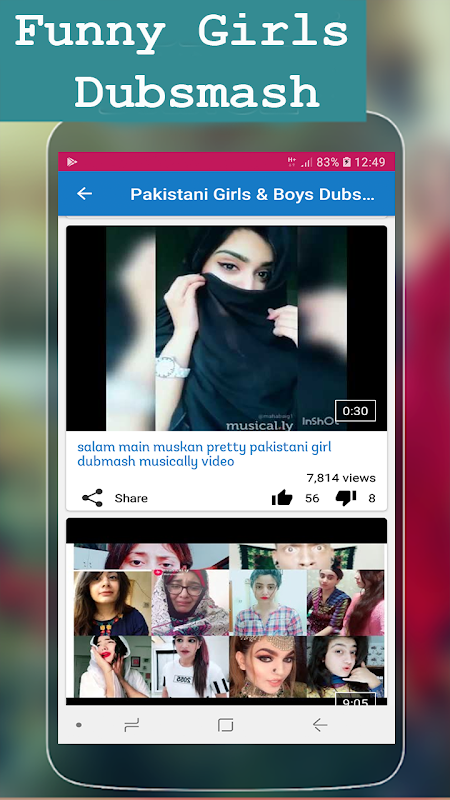Tap the dot button in the navigation bar
This screenshot has width=450, height=800.
(x=79, y=724)
